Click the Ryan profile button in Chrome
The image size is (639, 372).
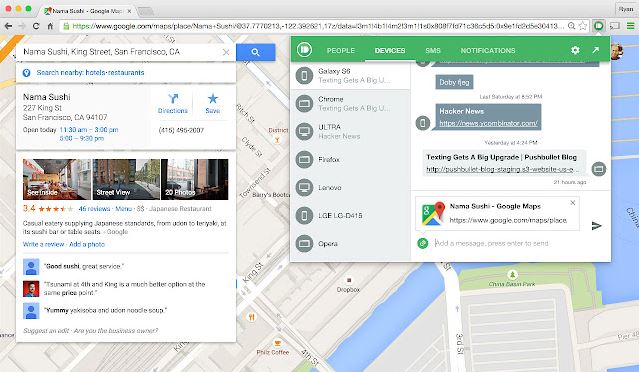626,9
